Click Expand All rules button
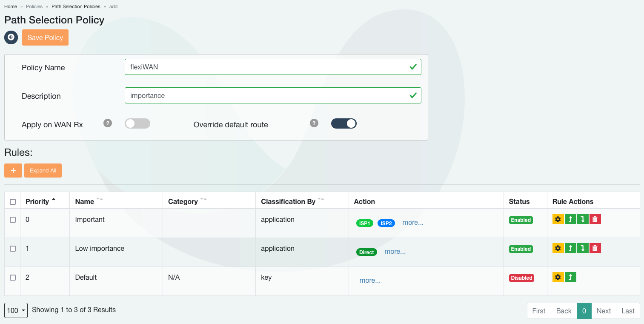644x324 pixels. (43, 170)
